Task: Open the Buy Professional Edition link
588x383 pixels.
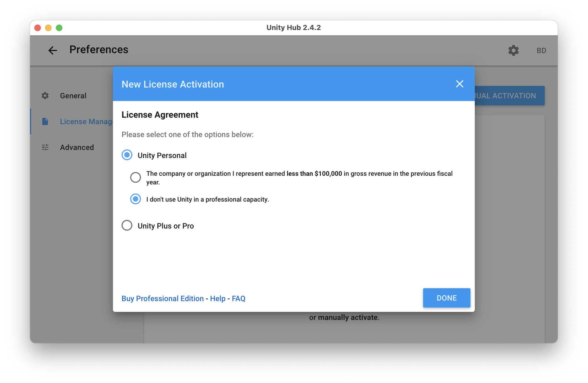Action: [163, 298]
